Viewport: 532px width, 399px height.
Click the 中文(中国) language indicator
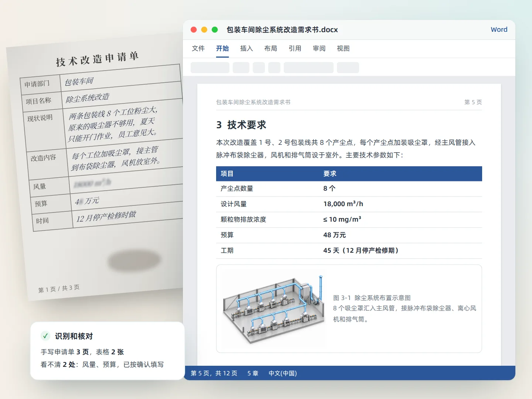pyautogui.click(x=283, y=373)
